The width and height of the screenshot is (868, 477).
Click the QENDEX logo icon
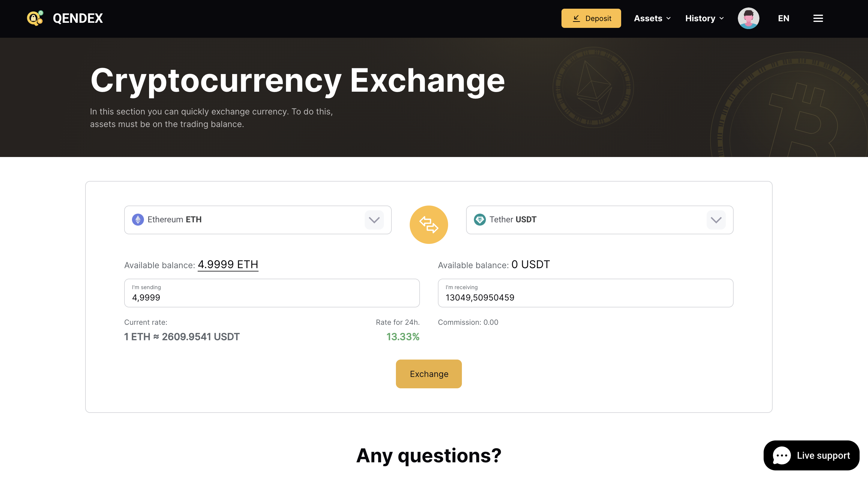[35, 18]
